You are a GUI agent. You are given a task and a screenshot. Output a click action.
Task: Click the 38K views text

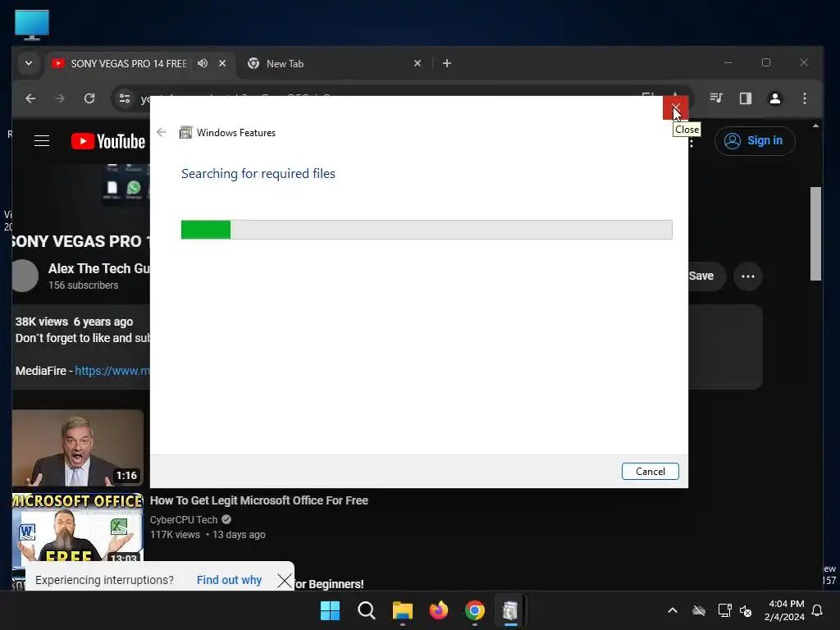(x=42, y=322)
